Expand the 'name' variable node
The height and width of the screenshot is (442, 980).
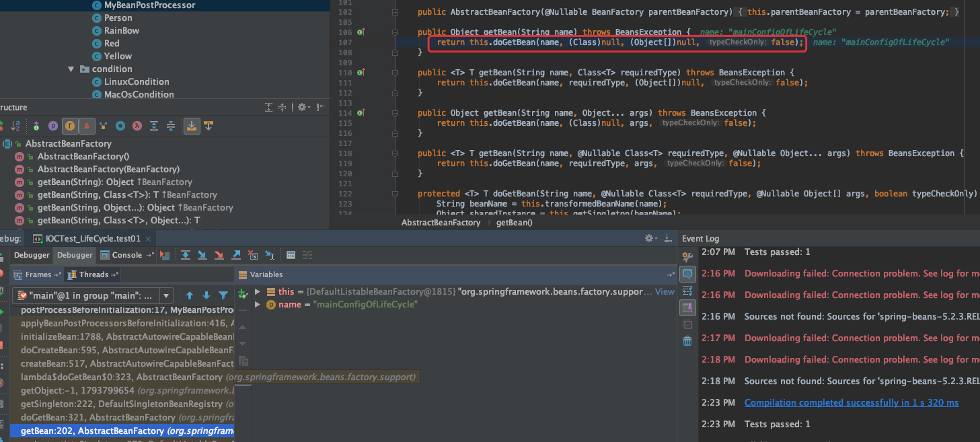257,305
